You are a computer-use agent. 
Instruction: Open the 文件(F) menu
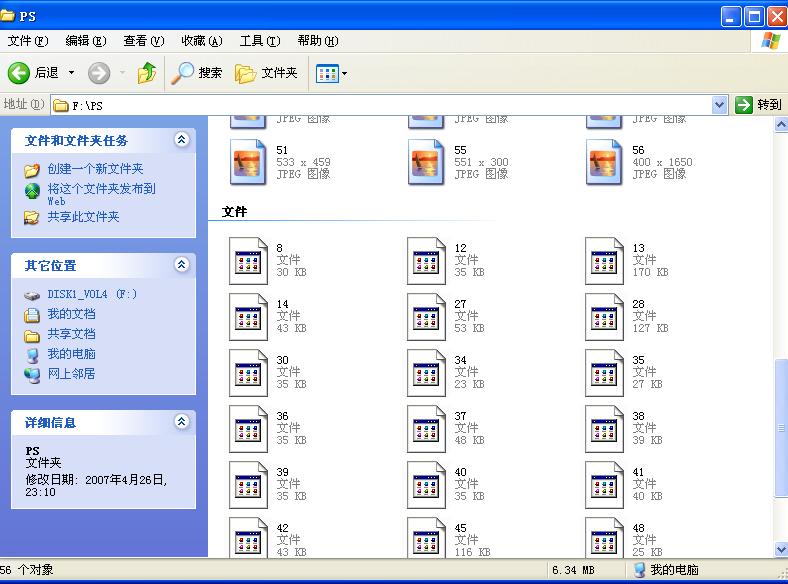[x=28, y=41]
